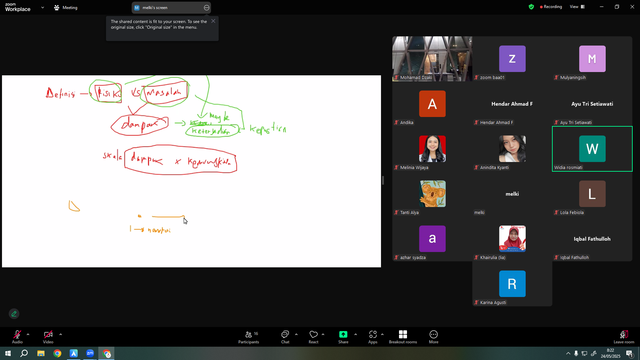Open the Zoom Workplace dropdown arrow
This screenshot has height=360, width=640.
pos(42,7)
